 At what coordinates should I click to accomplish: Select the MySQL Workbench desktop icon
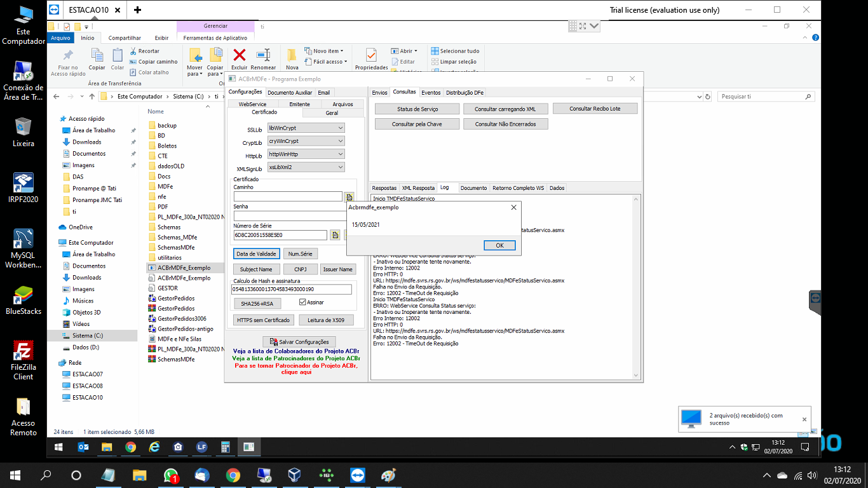(23, 248)
